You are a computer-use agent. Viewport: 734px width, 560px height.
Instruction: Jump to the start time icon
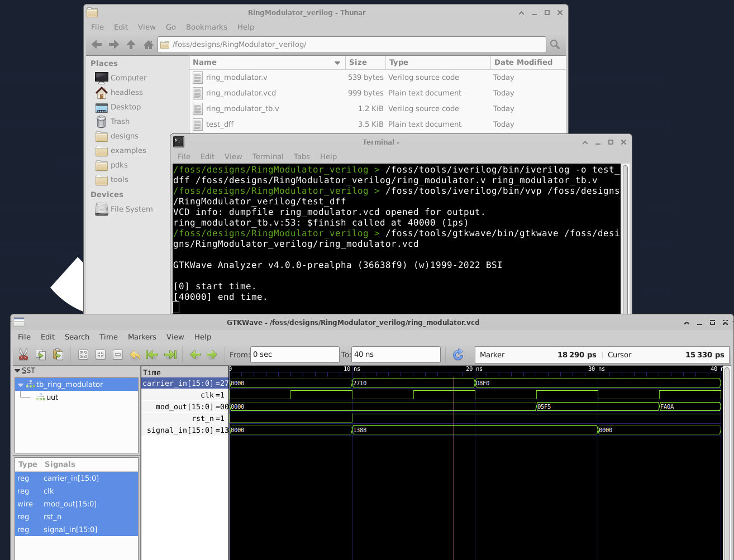(x=152, y=355)
